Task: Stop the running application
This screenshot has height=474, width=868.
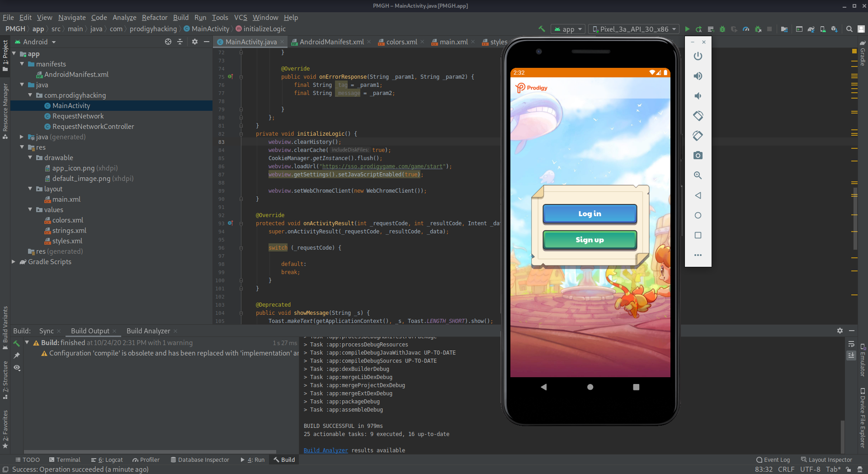Action: (769, 28)
